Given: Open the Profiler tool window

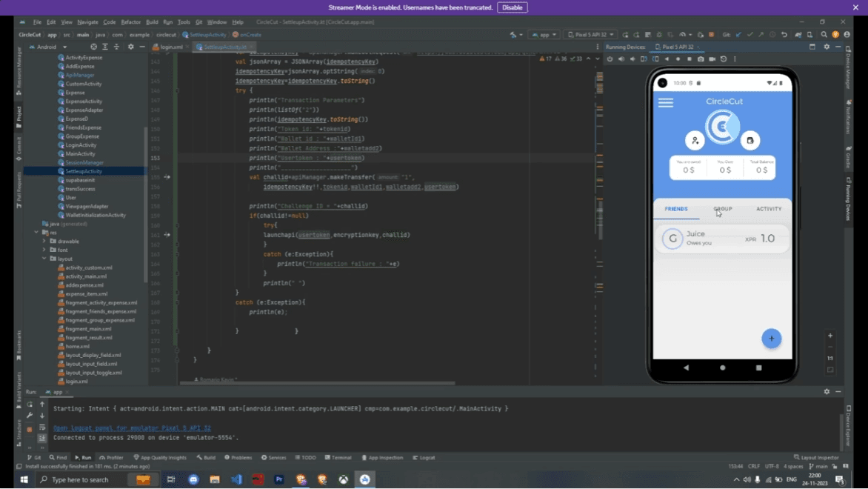Looking at the screenshot, I should click(111, 458).
